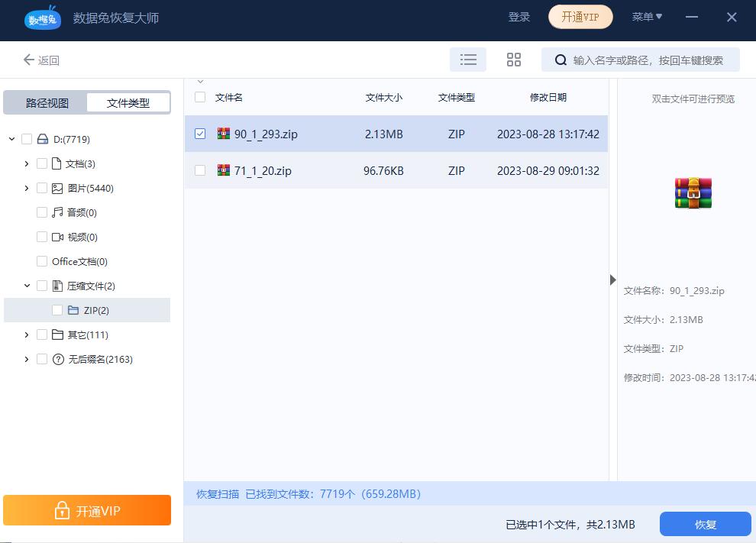
Task: Switch to list view layout
Action: (468, 59)
